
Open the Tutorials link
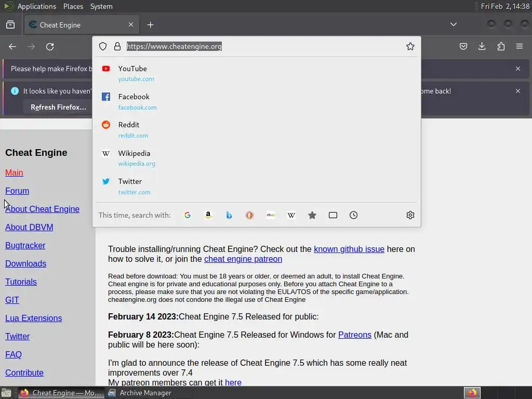click(x=21, y=282)
